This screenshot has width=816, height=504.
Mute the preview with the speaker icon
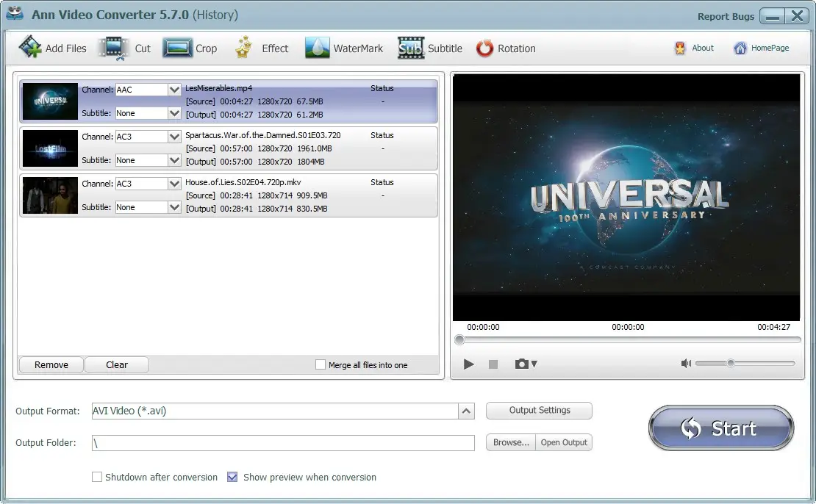click(686, 363)
